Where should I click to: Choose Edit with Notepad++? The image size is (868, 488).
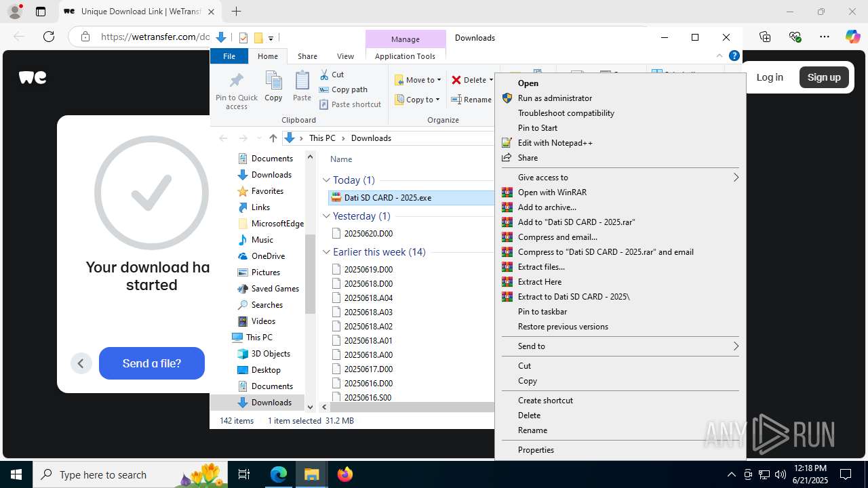pos(620,143)
